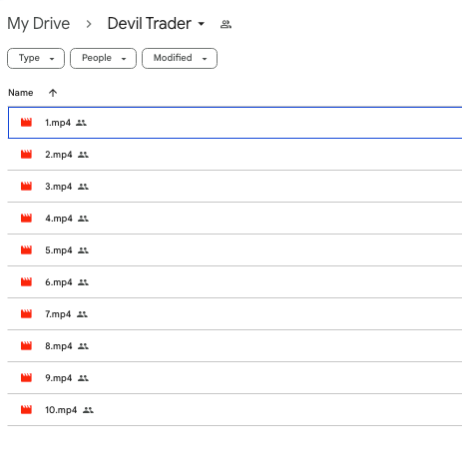
Task: Open the Modified filter dropdown
Action: (x=180, y=58)
